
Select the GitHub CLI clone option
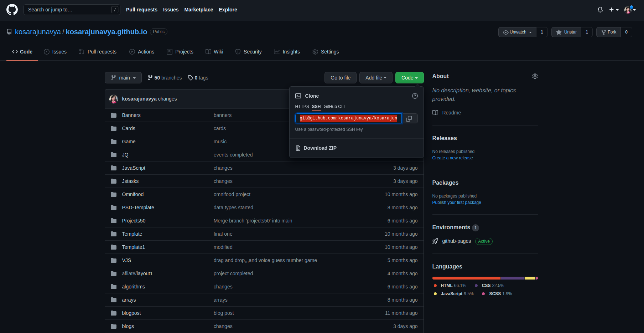(334, 106)
